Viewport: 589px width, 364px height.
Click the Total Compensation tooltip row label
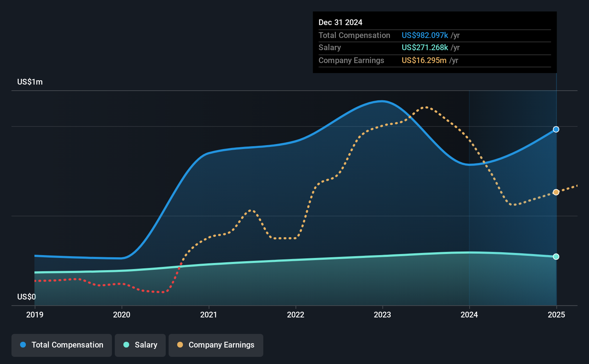click(354, 35)
